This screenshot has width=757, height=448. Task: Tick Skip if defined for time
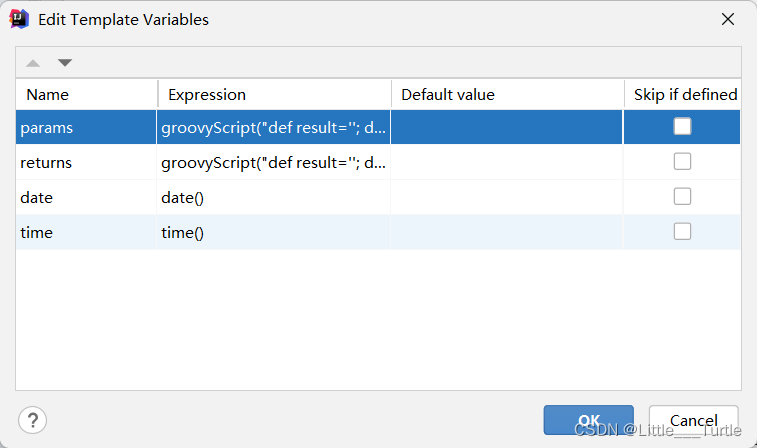[682, 232]
